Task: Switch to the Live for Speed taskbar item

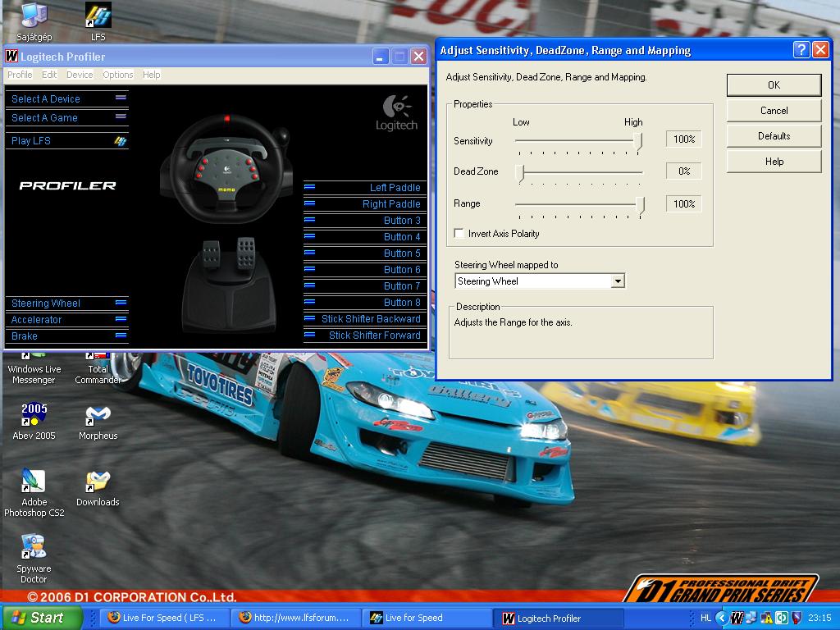Action: click(426, 618)
